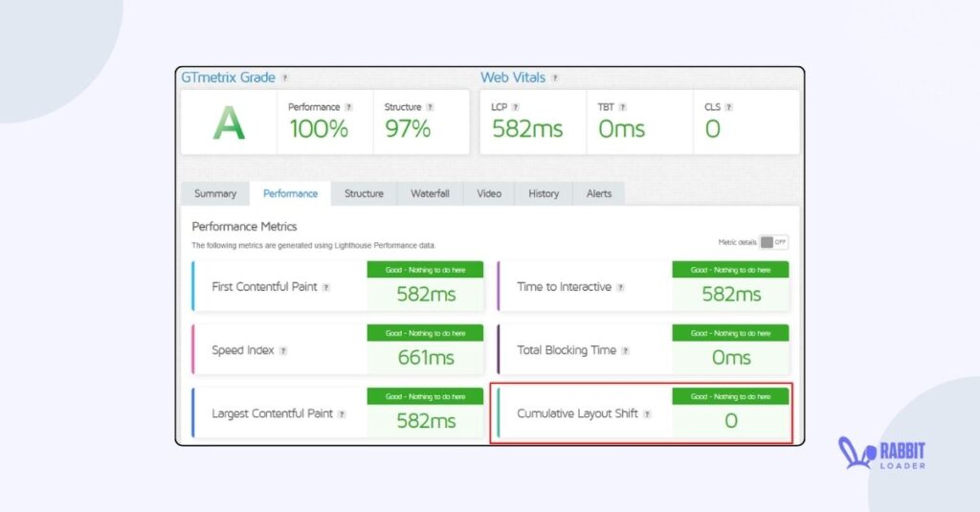980x512 pixels.
Task: Click the LCP 582ms value in Web Vitals
Action: (x=527, y=129)
